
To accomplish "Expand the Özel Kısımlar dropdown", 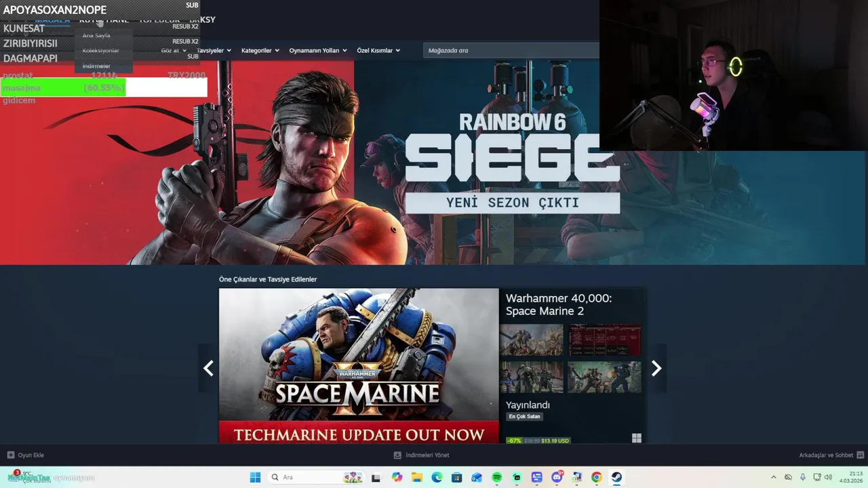I will click(378, 50).
